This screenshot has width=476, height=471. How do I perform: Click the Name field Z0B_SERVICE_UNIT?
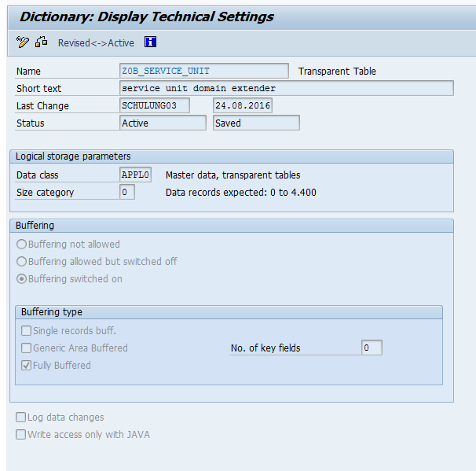(203, 72)
